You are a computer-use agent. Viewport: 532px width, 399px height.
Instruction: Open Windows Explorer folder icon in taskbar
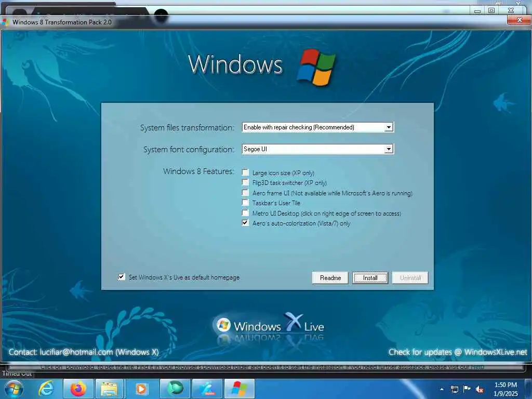109,389
